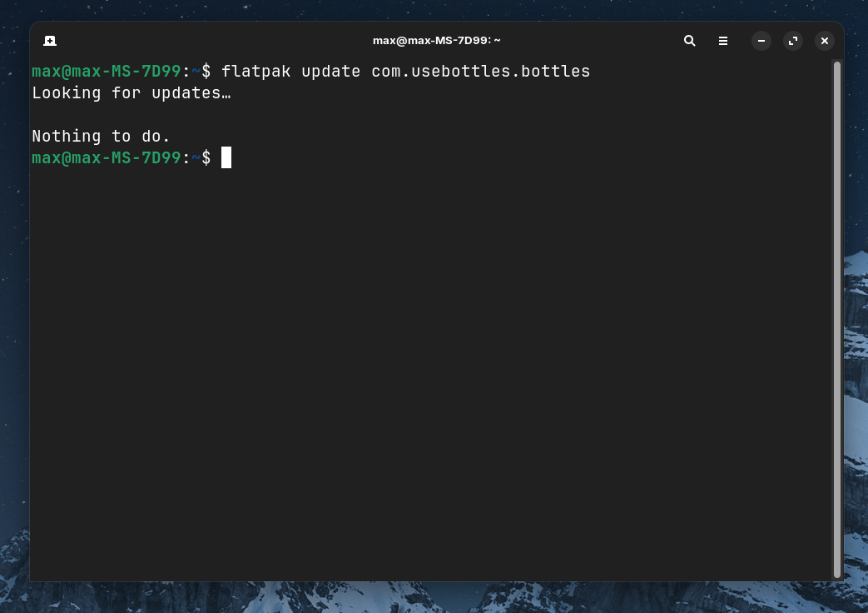Screen dimensions: 868x613
Task: Click the window title max@max-MS-7D99: ~
Action: pos(436,41)
